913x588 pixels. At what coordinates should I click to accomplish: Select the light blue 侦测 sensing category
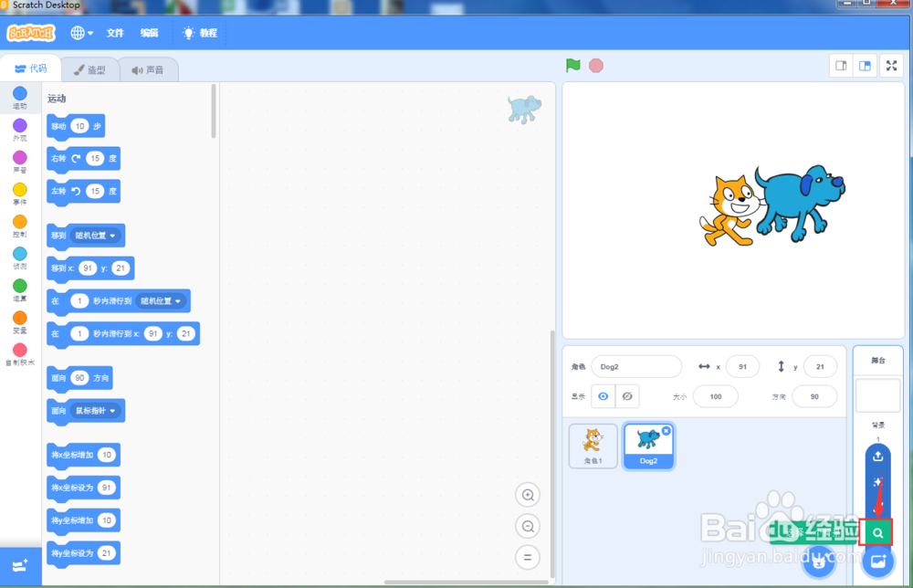(x=20, y=257)
